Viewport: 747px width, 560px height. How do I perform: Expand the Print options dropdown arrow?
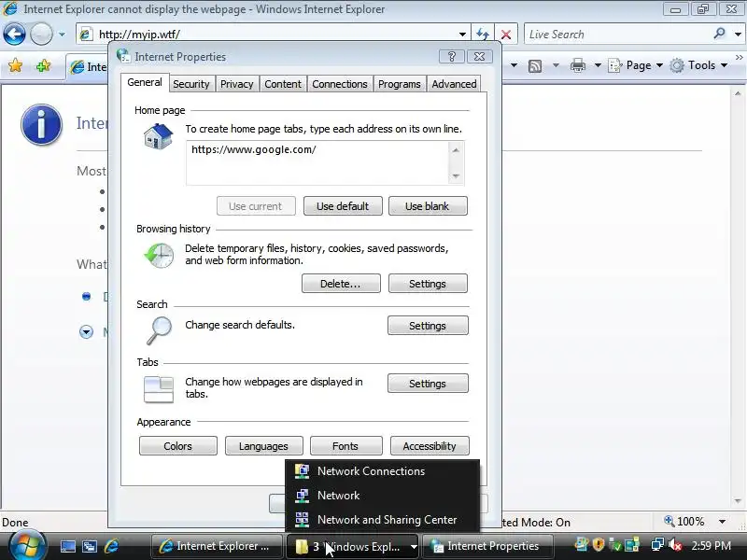coord(598,65)
